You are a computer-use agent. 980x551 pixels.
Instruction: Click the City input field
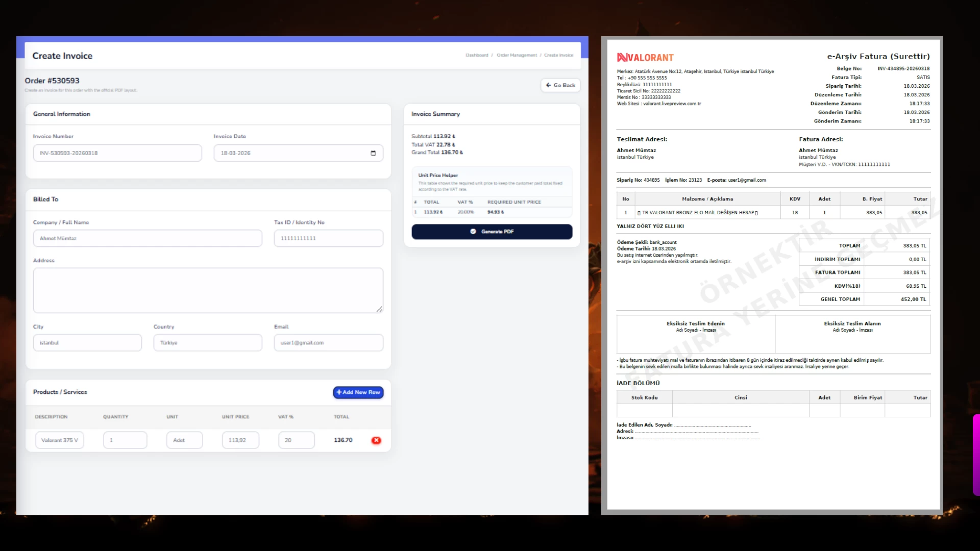tap(87, 343)
